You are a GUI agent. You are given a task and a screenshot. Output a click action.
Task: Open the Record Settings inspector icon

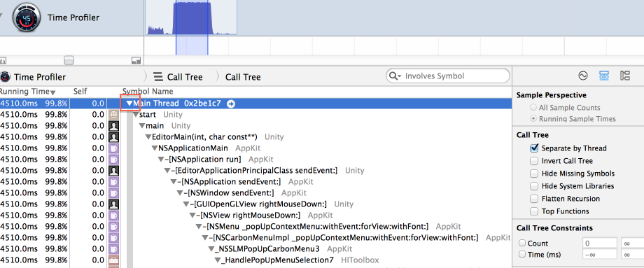[x=583, y=76]
